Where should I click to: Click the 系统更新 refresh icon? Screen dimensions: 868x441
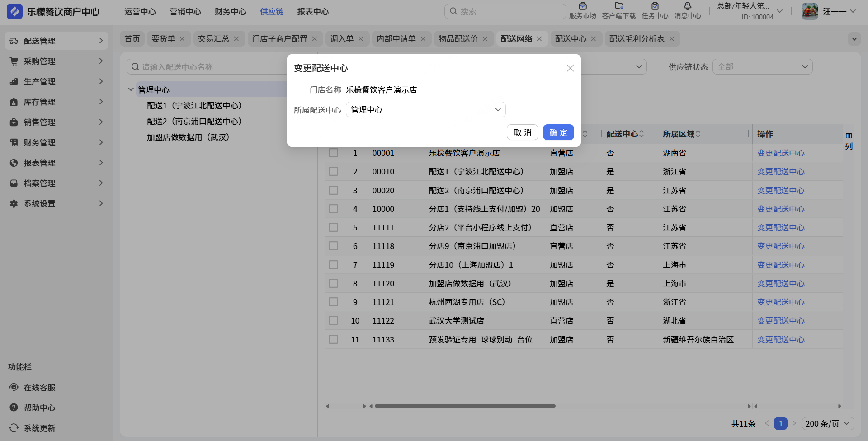(14, 428)
